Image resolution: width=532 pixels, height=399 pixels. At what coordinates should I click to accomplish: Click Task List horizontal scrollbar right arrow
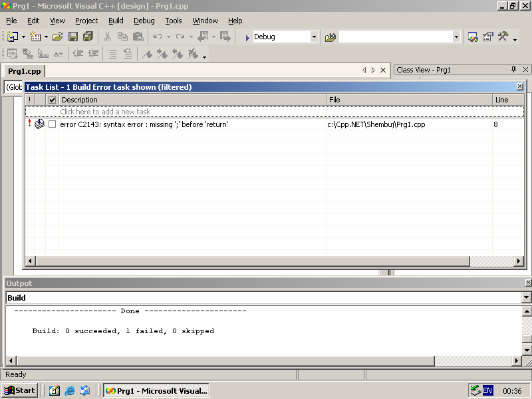518,261
